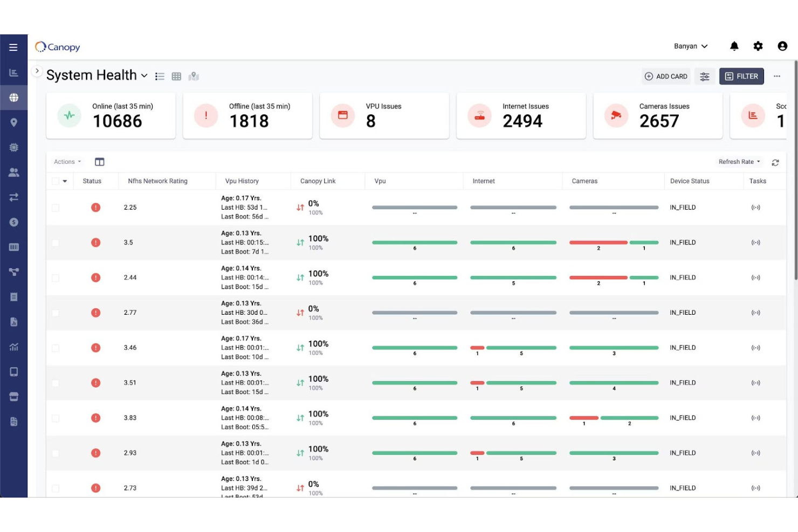Check the row with rating 2.25
Viewport: 798px width, 532px height.
pyautogui.click(x=56, y=208)
